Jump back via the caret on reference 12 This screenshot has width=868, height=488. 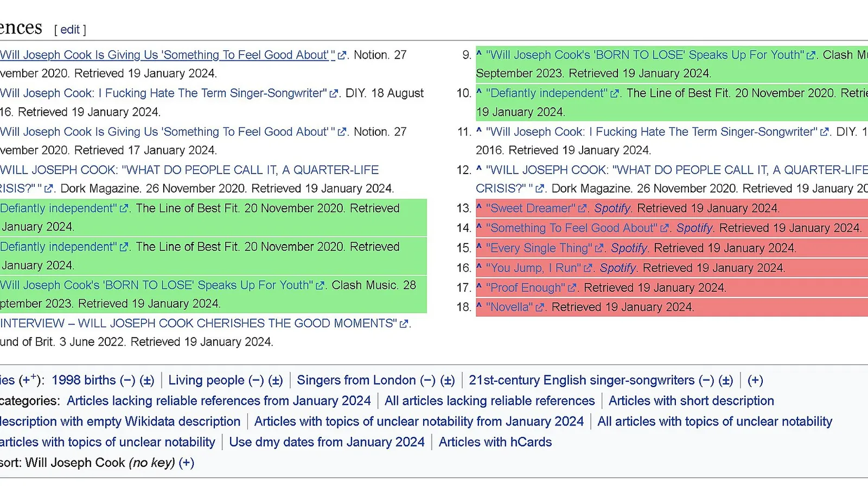[x=479, y=169]
